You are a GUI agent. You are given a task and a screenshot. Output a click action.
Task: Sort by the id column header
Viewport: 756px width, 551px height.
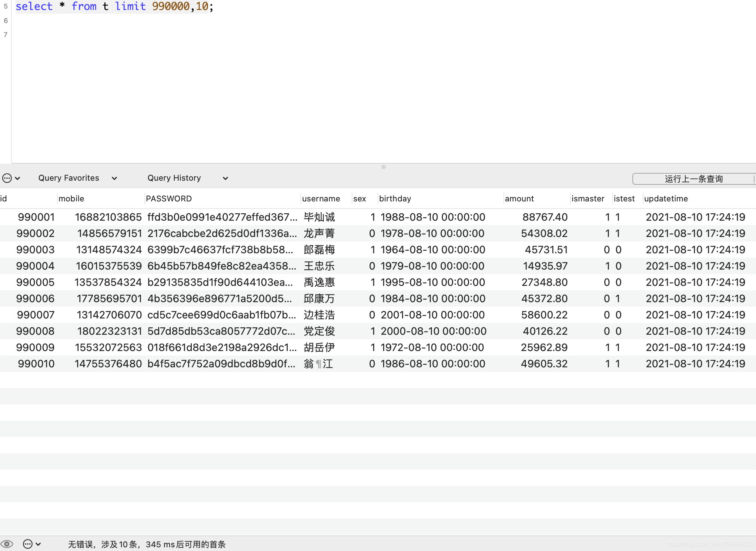pos(4,198)
